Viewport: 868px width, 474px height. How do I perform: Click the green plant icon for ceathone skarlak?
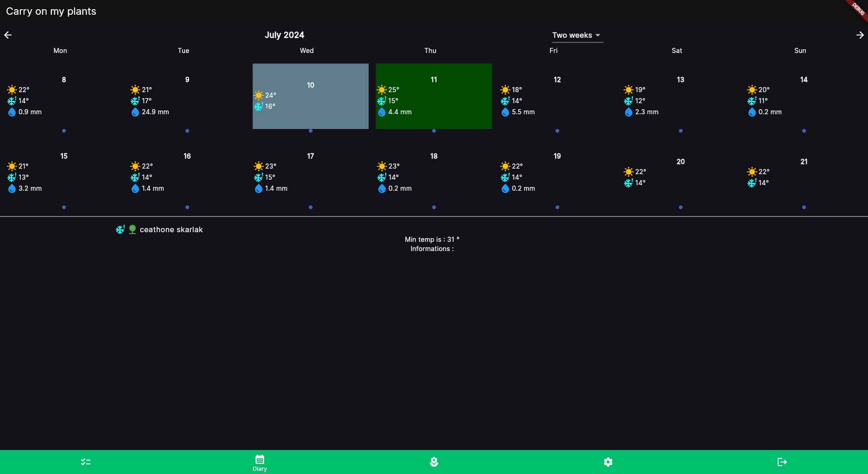[x=132, y=229]
